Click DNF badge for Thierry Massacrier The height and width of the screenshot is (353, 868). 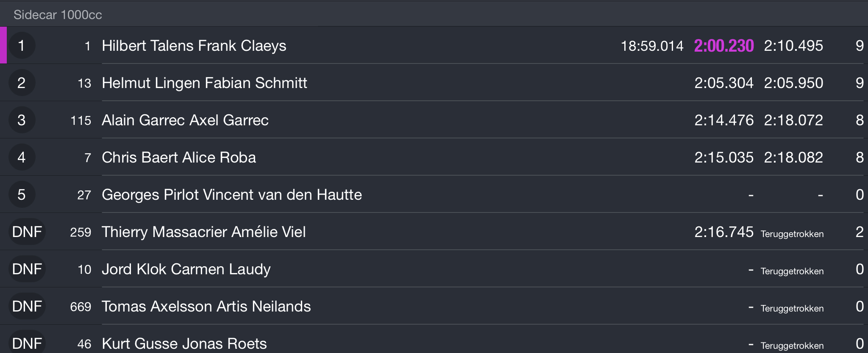coord(27,232)
